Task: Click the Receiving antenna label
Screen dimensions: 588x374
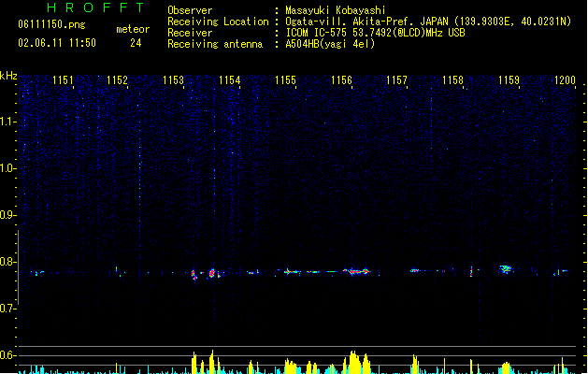Action: pyautogui.click(x=215, y=44)
